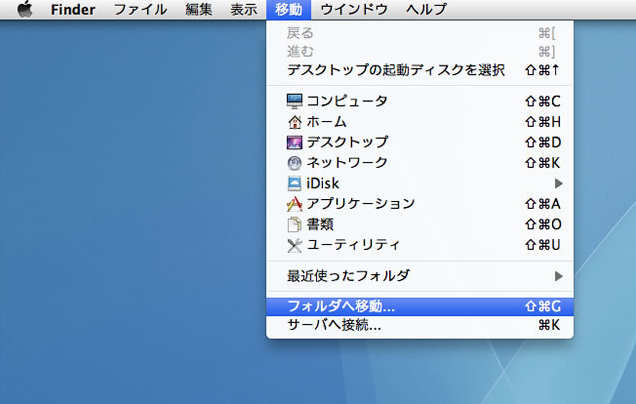Open the ウインドウ menu
The width and height of the screenshot is (636, 404).
(x=354, y=10)
